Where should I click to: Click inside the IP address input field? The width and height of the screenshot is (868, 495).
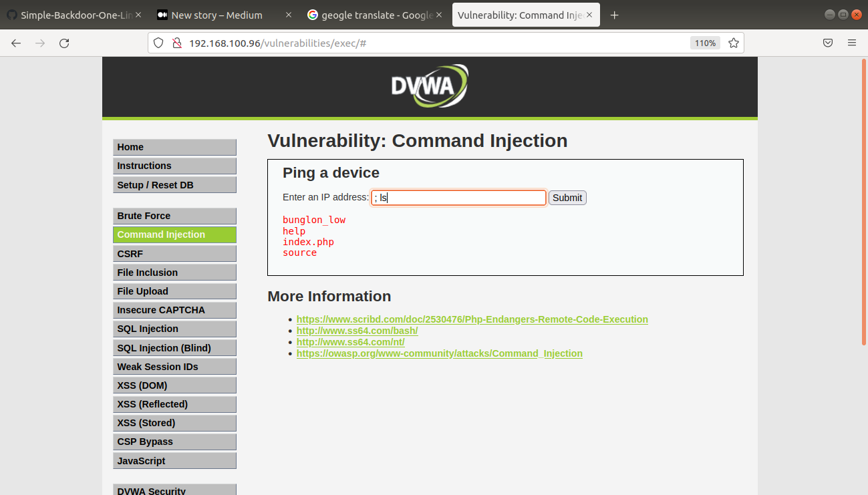[x=458, y=197]
